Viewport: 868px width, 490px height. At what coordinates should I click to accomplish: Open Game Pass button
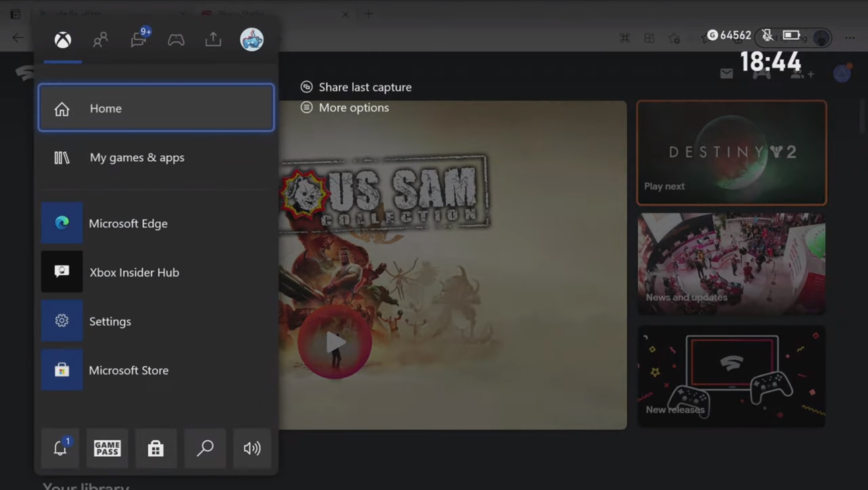coord(107,448)
